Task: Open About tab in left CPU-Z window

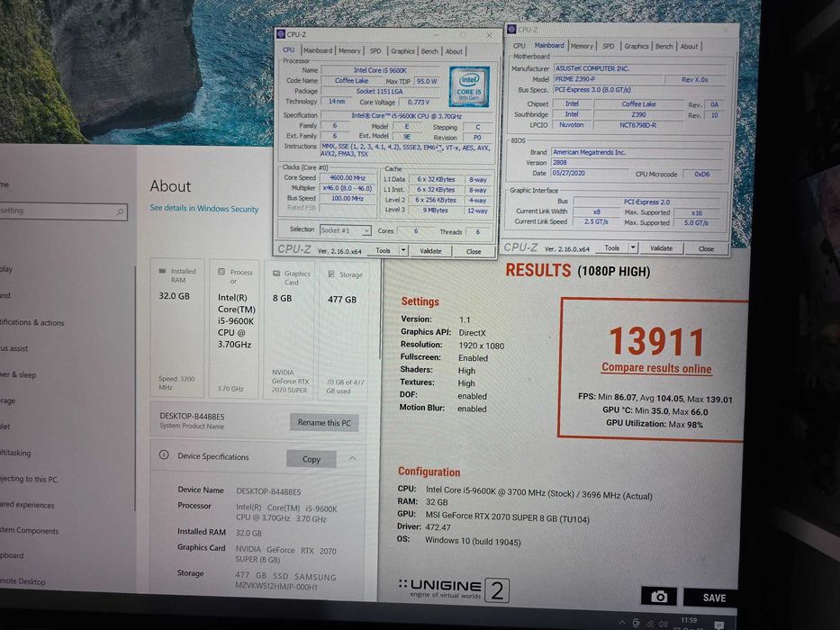Action: (x=454, y=52)
